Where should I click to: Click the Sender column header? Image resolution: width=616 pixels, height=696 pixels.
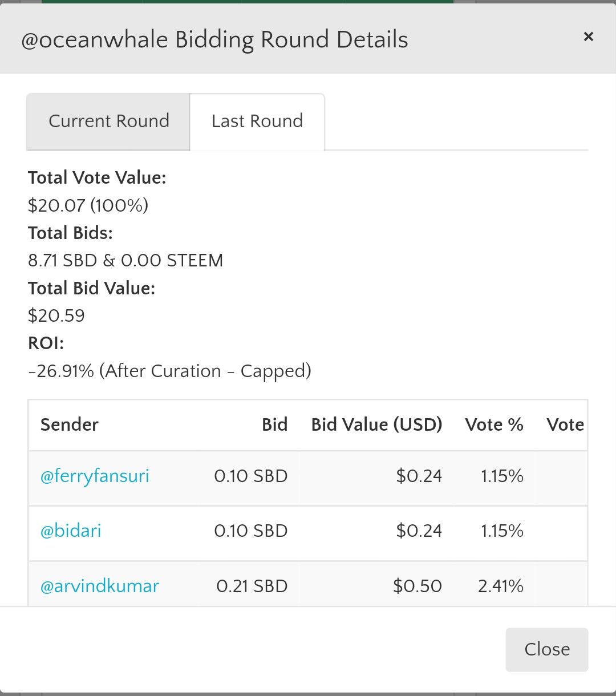(x=70, y=424)
